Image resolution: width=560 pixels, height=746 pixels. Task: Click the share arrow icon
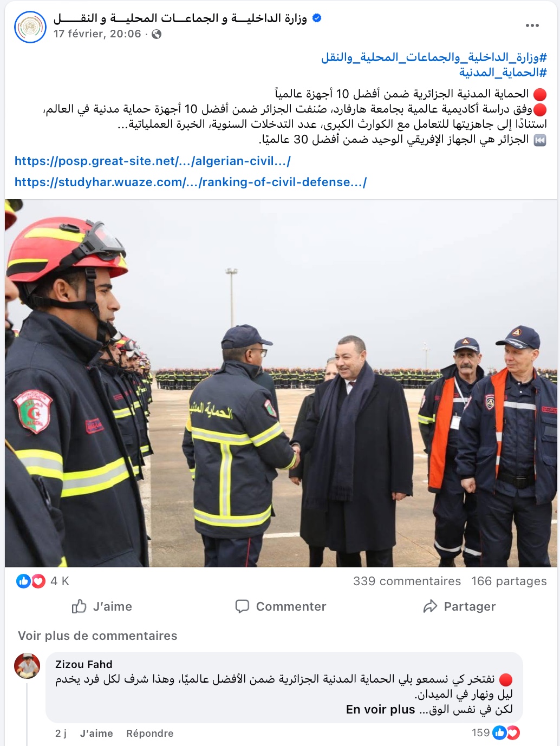pyautogui.click(x=430, y=606)
